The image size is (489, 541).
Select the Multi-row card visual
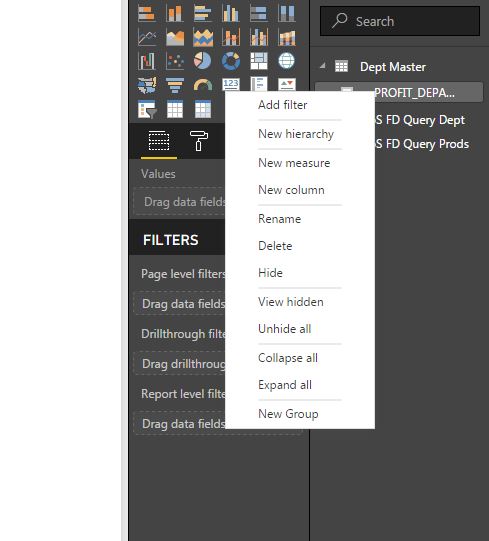[258, 84]
